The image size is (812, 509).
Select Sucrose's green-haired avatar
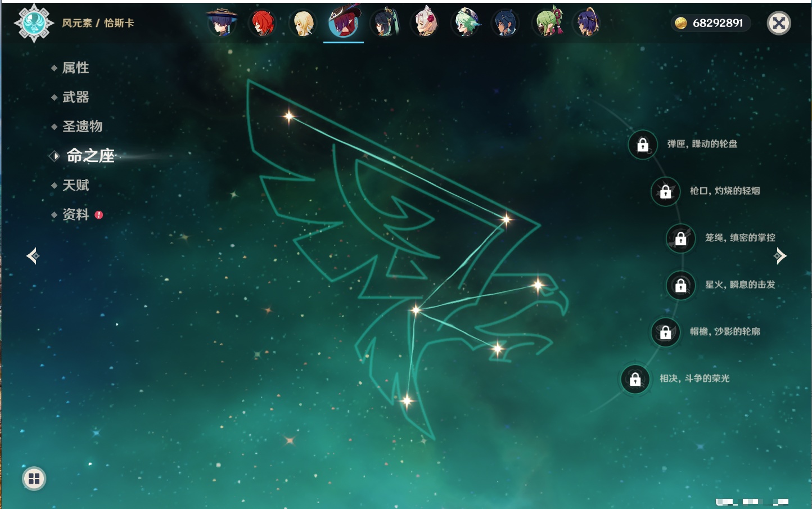click(x=466, y=24)
